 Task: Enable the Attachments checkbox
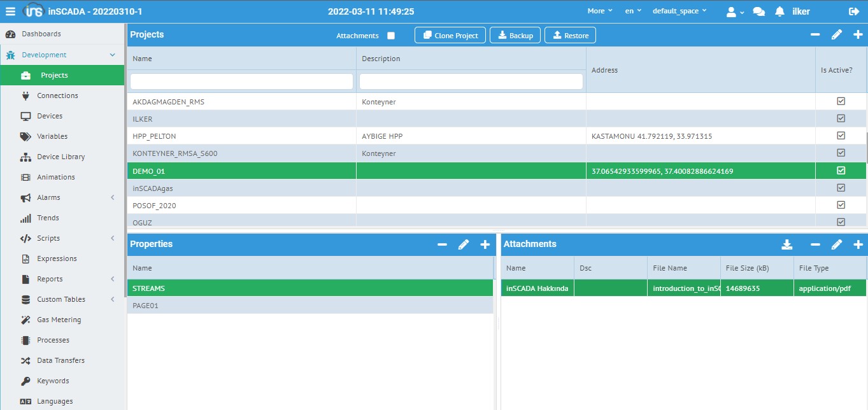point(391,36)
